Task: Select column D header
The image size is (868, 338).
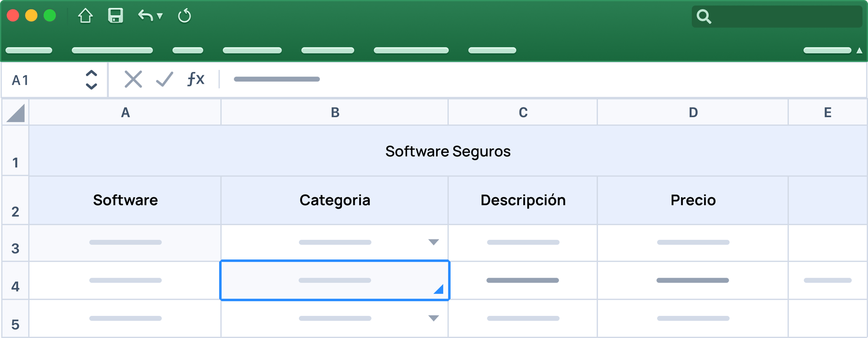Action: click(x=693, y=112)
